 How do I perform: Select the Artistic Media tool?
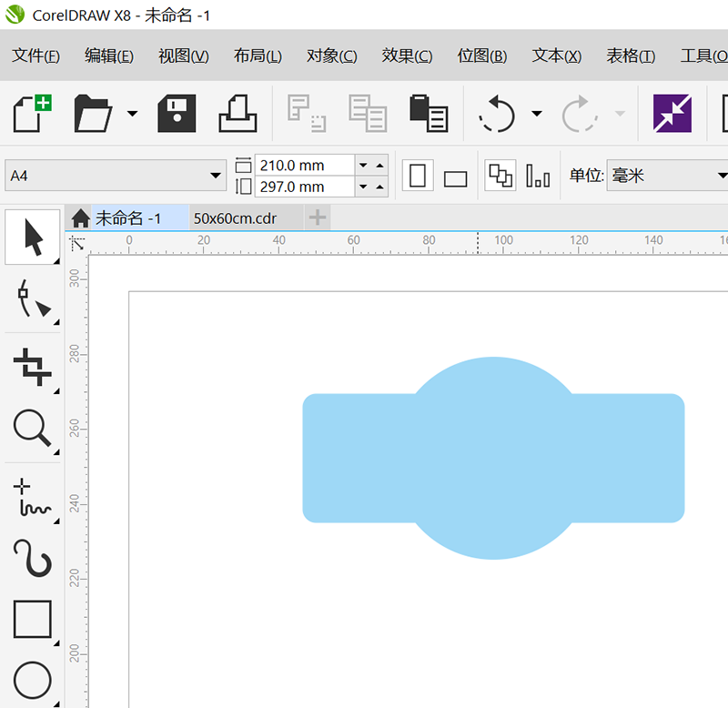coord(33,557)
